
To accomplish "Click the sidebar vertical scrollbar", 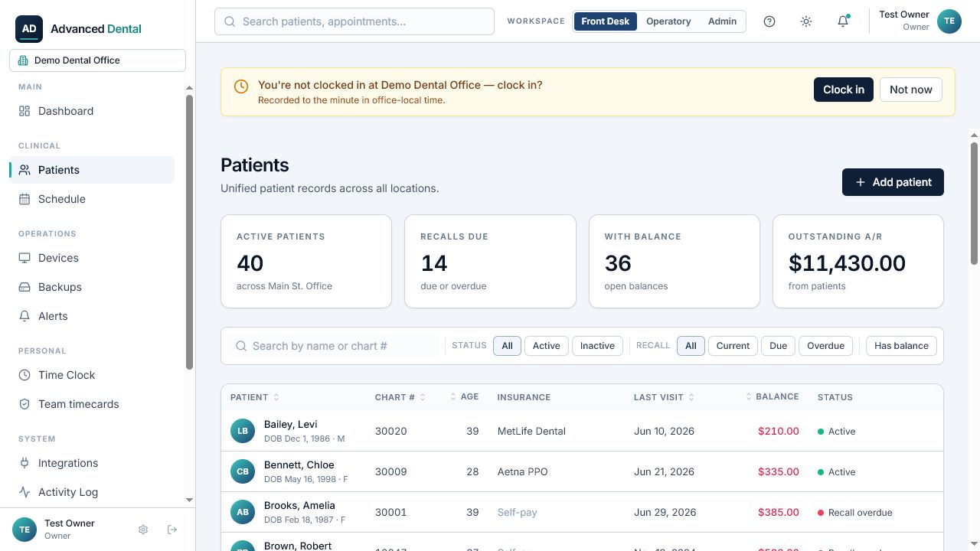I will click(x=190, y=233).
